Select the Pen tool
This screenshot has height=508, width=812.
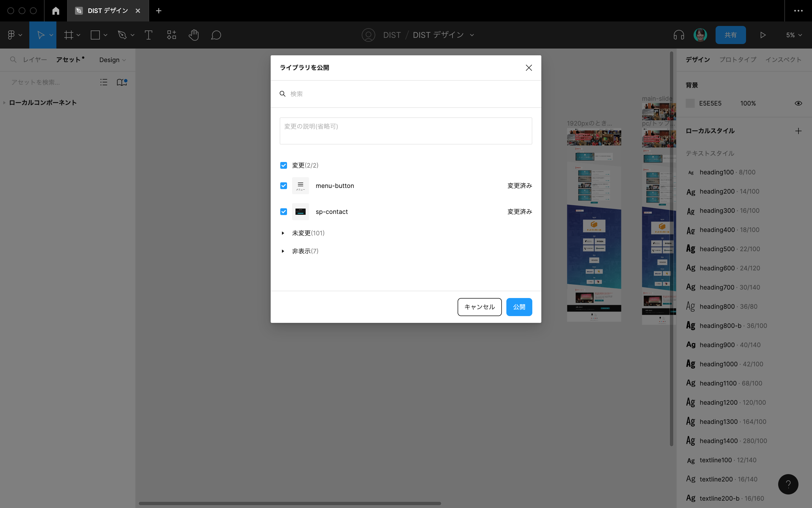point(122,35)
